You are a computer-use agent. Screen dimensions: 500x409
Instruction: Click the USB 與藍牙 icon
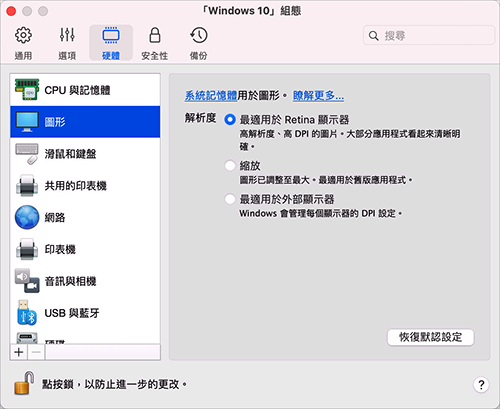coord(27,313)
